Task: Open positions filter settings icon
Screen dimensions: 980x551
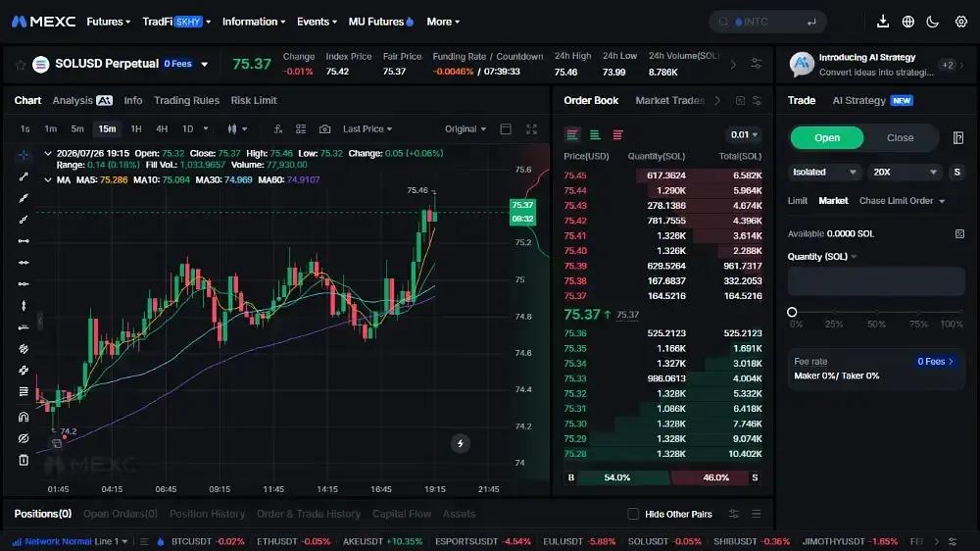Action: pyautogui.click(x=734, y=514)
